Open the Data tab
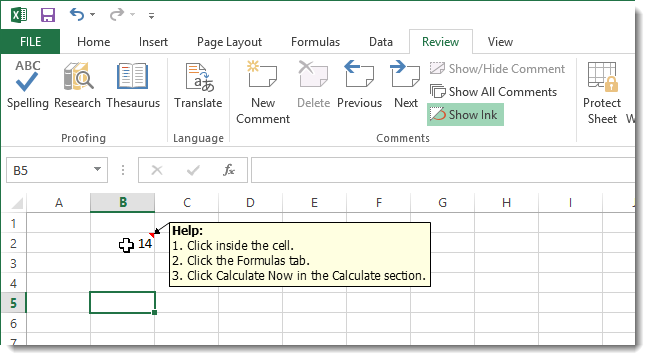 381,42
